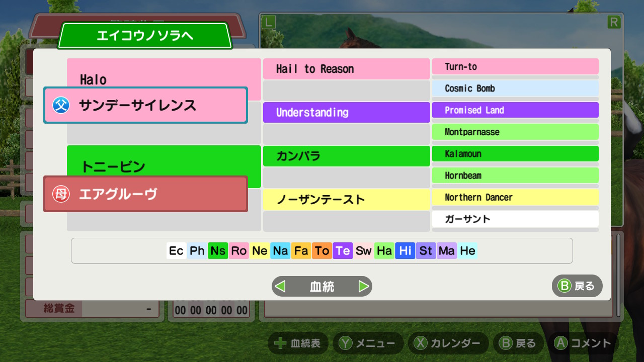Select the Fa lineage color swatch
The image size is (644, 362).
(301, 251)
